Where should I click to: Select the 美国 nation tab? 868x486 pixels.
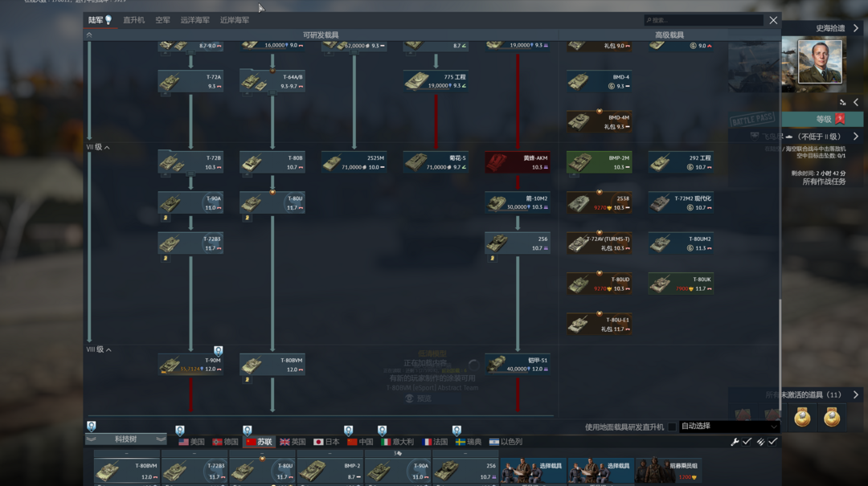[191, 442]
